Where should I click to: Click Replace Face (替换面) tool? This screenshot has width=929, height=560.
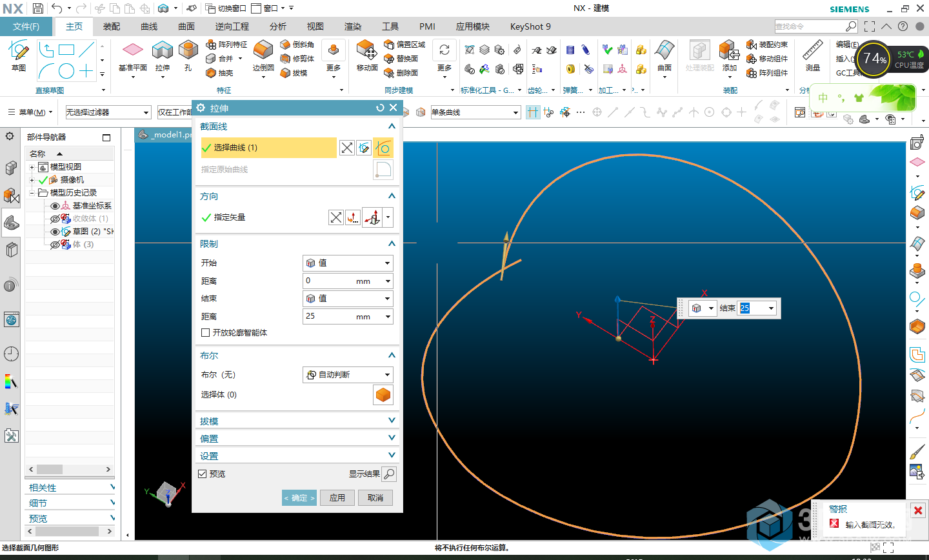pos(401,59)
